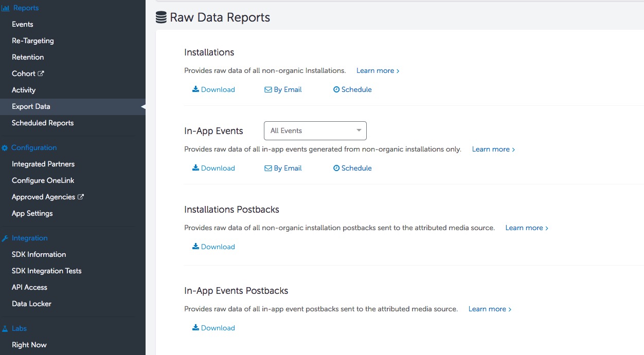Viewport: 644px width, 355px height.
Task: Select the Reports bar-chart icon in sidebar
Action: [x=7, y=7]
